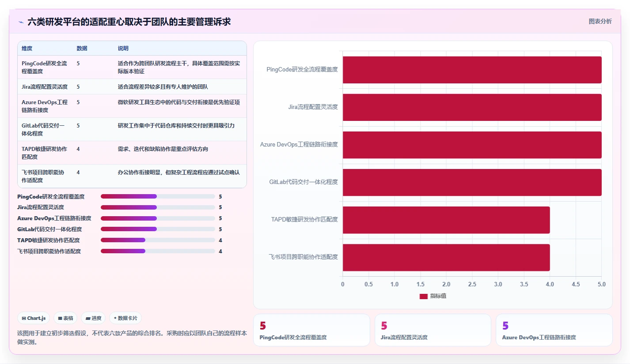This screenshot has height=364, width=630.
Task: Click the GitLab代码交付一体化程度 progress bar
Action: click(x=158, y=229)
